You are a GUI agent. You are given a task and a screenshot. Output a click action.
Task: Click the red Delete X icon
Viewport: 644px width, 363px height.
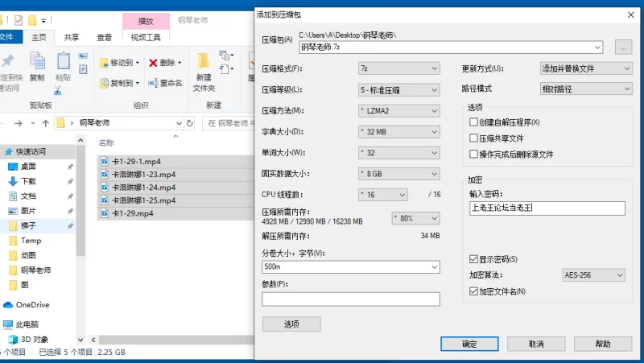(x=153, y=63)
